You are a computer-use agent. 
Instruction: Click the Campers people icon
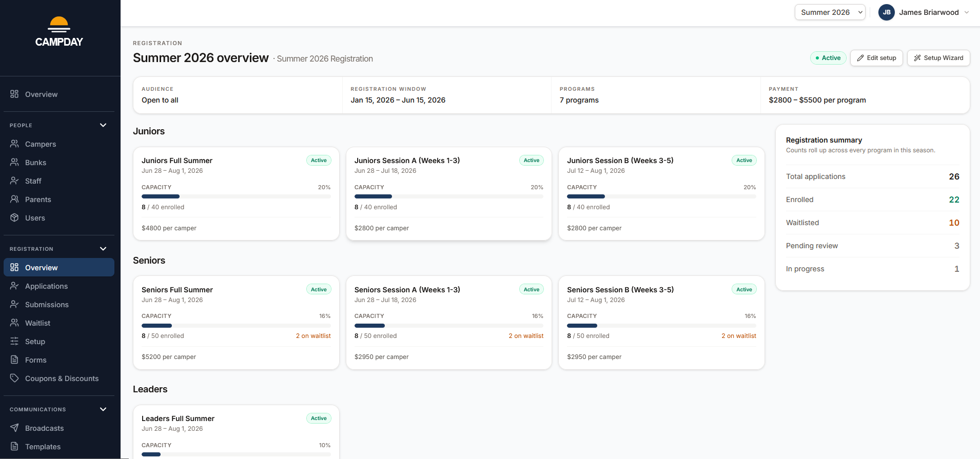[x=14, y=144]
